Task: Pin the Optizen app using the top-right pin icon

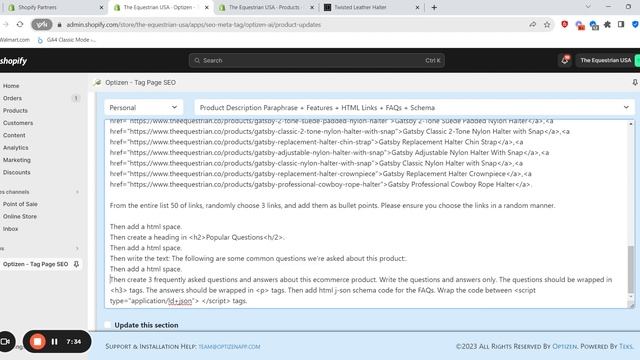Action: (x=635, y=82)
